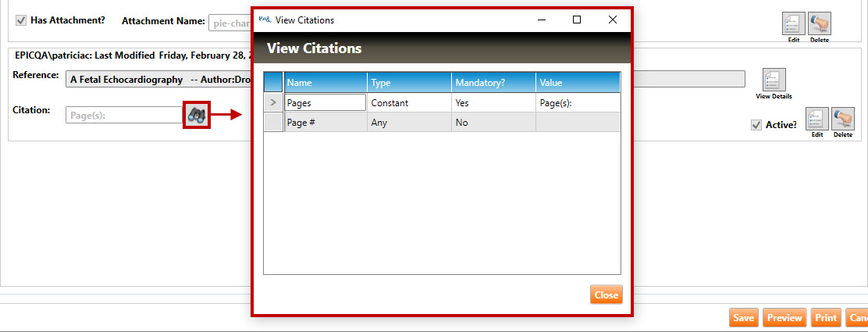Maximize the View Citations window
Screen dimensions: 868x332
577,20
